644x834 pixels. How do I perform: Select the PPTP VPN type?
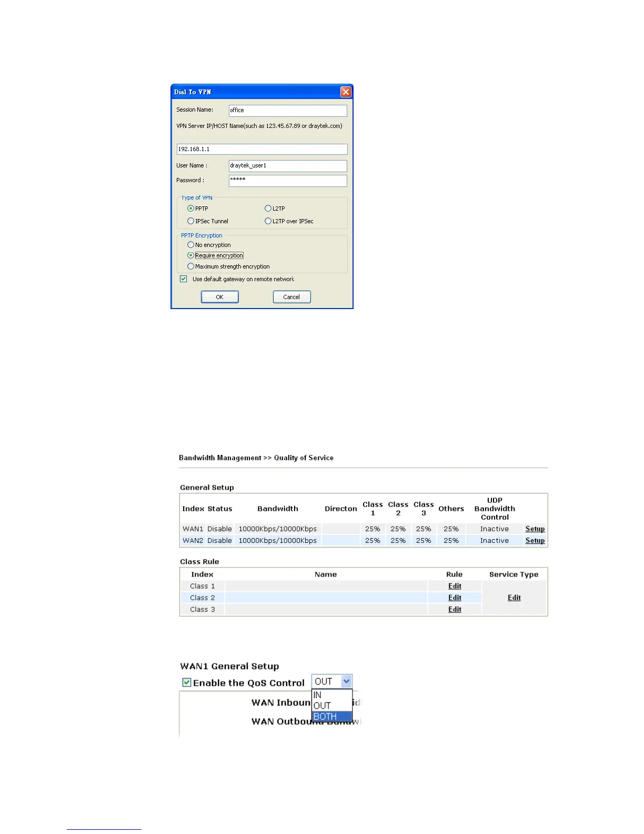click(191, 208)
